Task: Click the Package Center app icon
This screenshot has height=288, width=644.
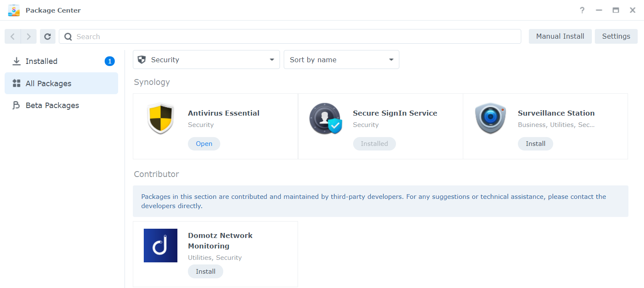Action: pyautogui.click(x=14, y=10)
